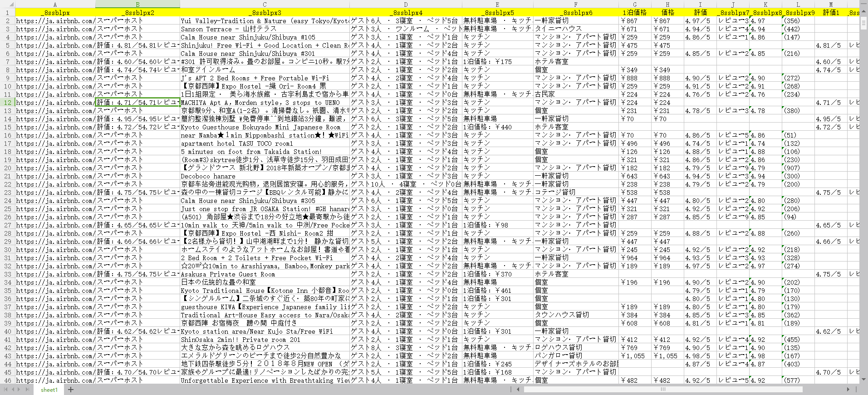Select the '1泊価格' header cell
868x395 pixels.
pos(635,13)
